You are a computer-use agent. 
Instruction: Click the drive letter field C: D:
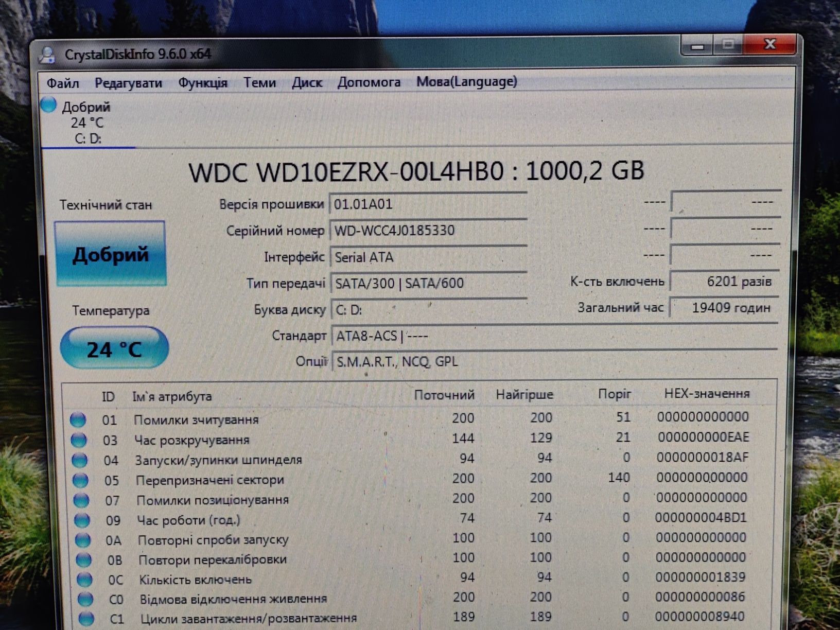pos(429,310)
